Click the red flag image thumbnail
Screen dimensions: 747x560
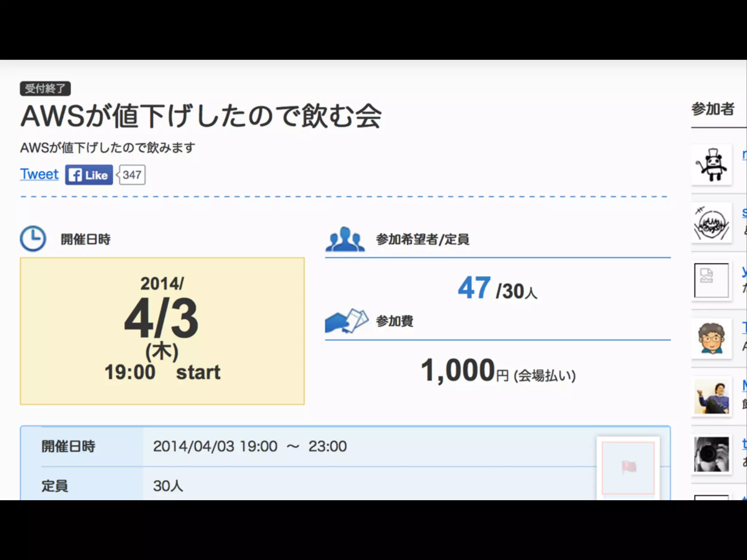(x=628, y=468)
